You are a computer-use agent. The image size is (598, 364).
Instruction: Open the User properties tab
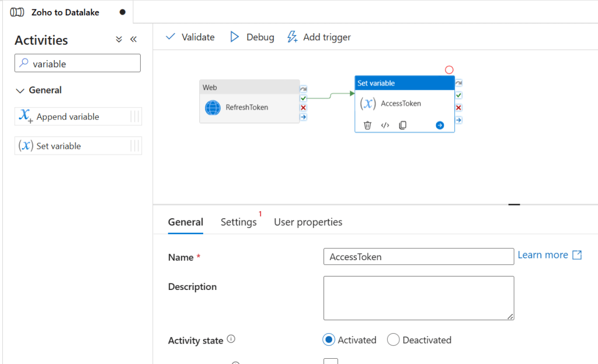pos(308,222)
